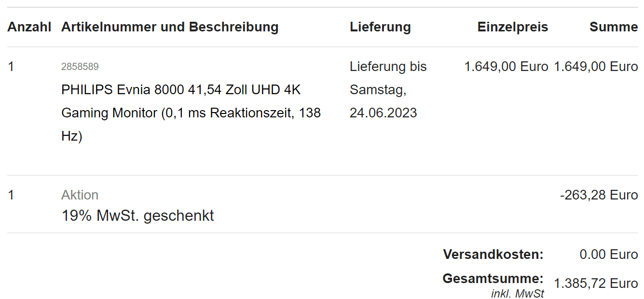This screenshot has height=299, width=644.
Task: Click the Gesamtsumme label
Action: [493, 279]
